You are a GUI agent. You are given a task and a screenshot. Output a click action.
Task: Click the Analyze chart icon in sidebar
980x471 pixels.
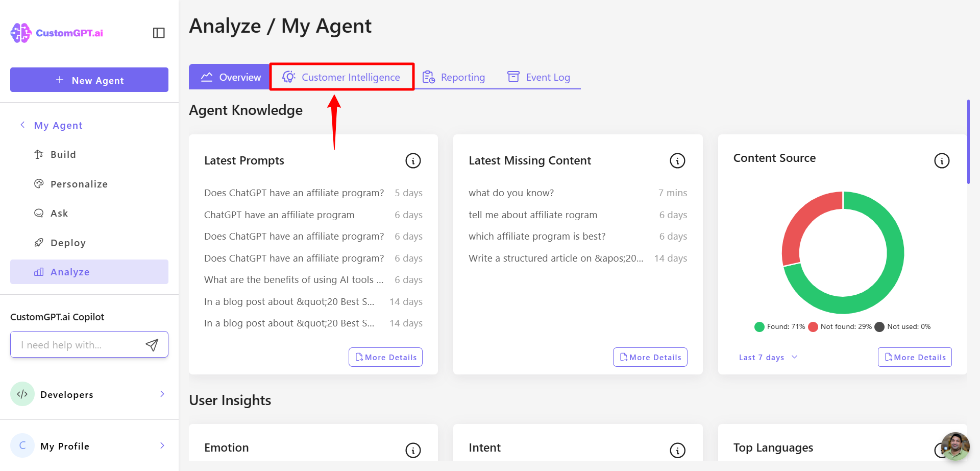39,272
